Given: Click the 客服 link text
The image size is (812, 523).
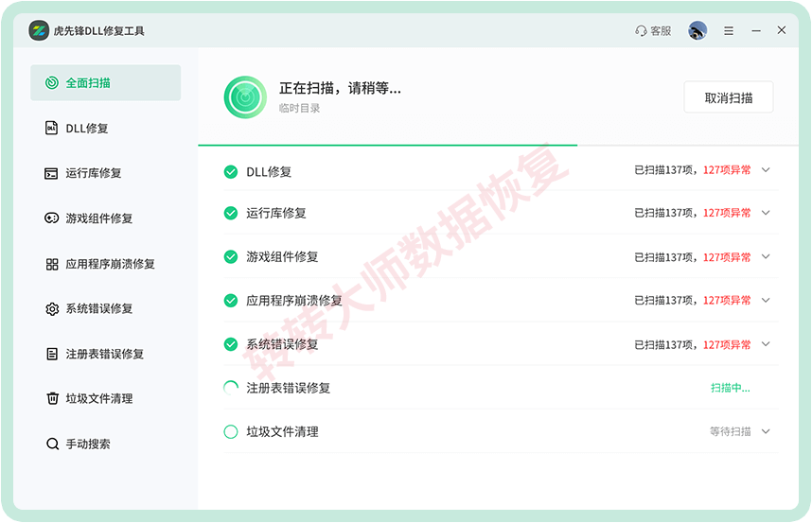Looking at the screenshot, I should (x=661, y=31).
